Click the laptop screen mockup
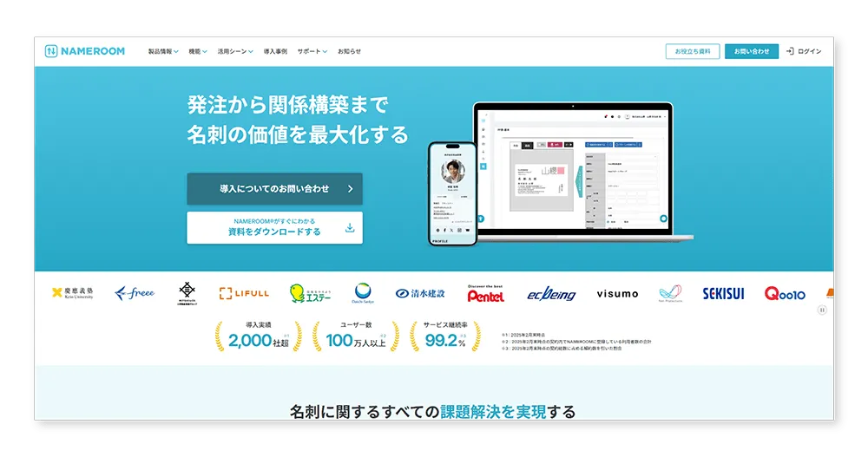 coord(573,167)
